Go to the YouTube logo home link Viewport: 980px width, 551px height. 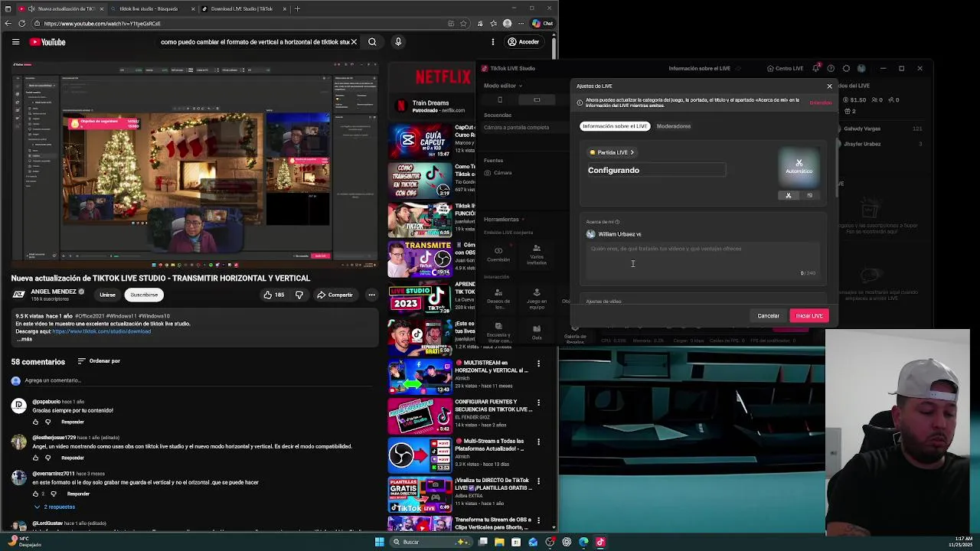pos(47,42)
